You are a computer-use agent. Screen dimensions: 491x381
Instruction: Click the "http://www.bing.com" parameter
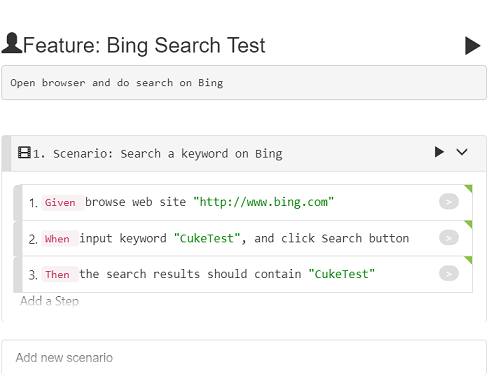pyautogui.click(x=264, y=202)
